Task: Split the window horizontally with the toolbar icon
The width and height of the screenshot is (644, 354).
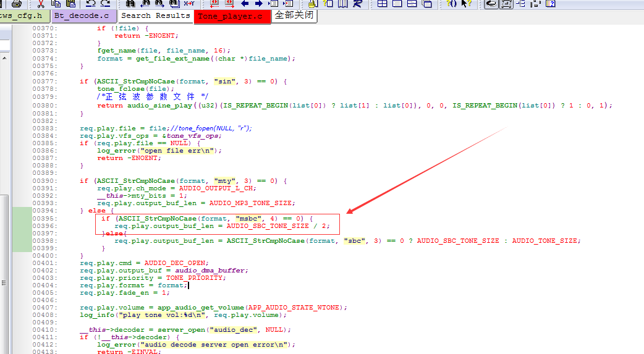Action: tap(412, 4)
